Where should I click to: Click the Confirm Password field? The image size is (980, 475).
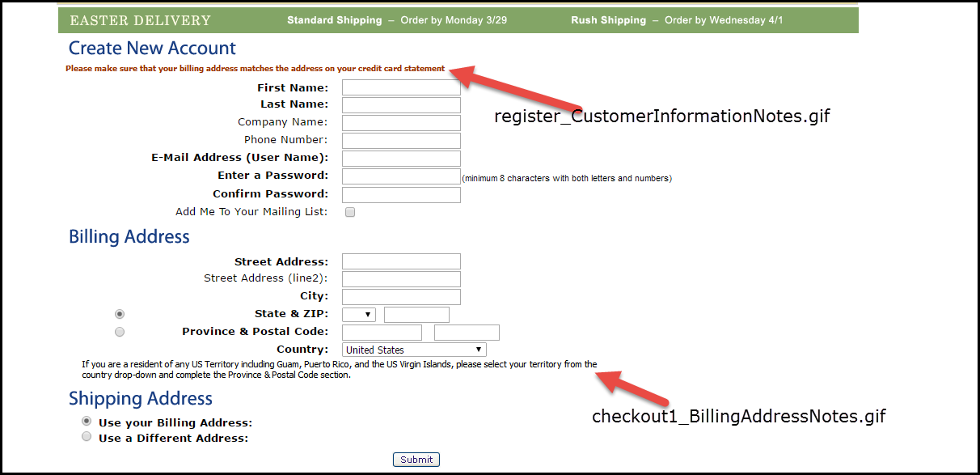coord(401,194)
